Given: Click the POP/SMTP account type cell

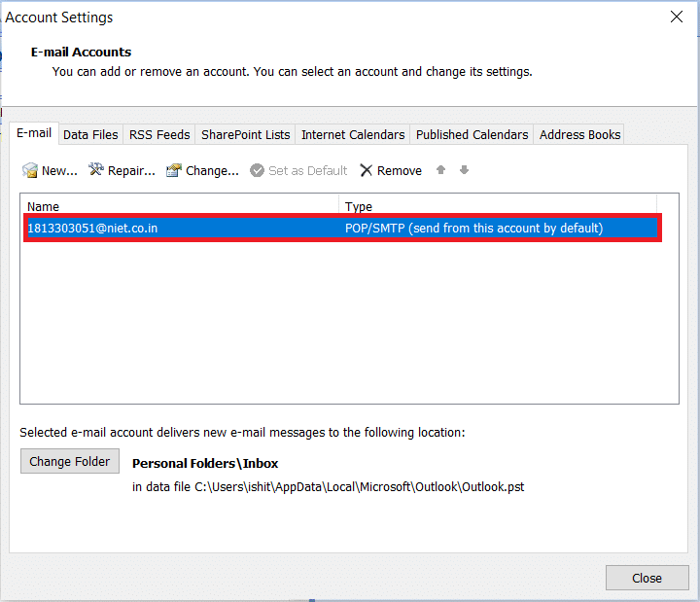Looking at the screenshot, I should click(473, 229).
